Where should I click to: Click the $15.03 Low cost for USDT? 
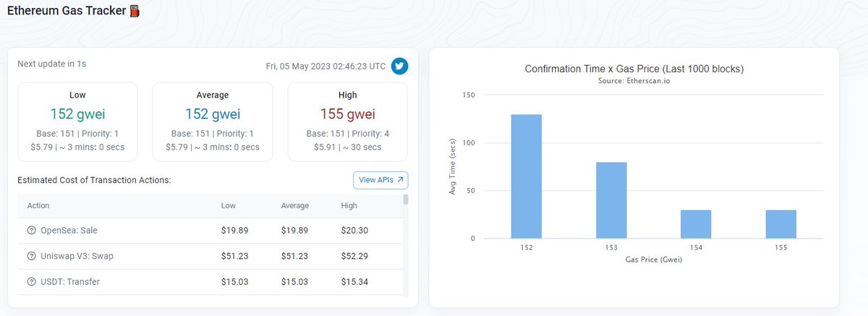[x=234, y=281]
